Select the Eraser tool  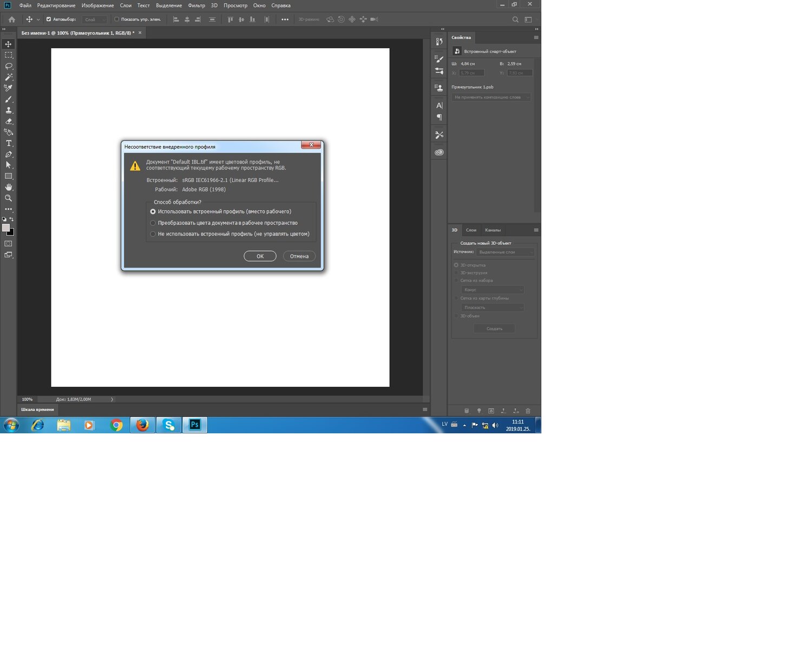coord(8,121)
